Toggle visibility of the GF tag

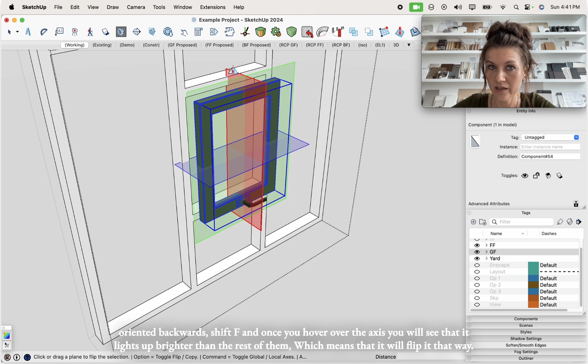477,252
